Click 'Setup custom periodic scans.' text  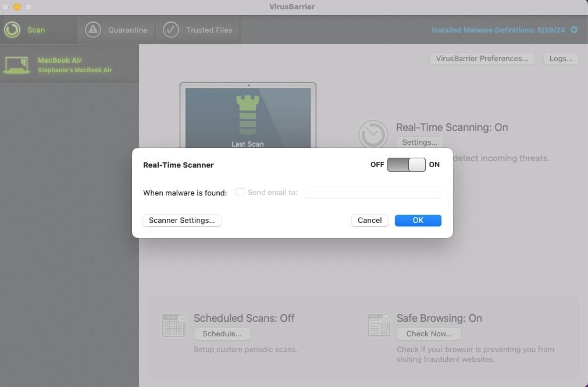point(245,349)
